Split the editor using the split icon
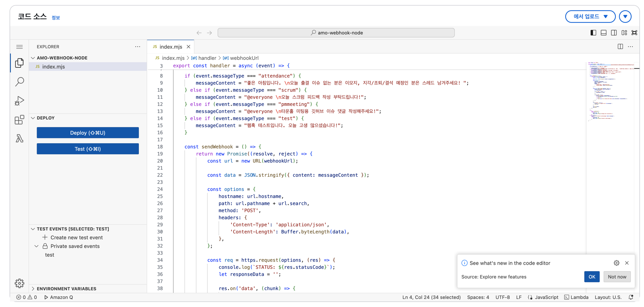 pyautogui.click(x=620, y=47)
